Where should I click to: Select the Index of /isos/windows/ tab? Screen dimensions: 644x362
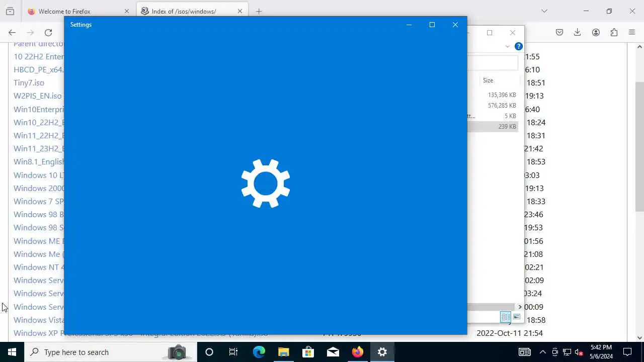(192, 11)
